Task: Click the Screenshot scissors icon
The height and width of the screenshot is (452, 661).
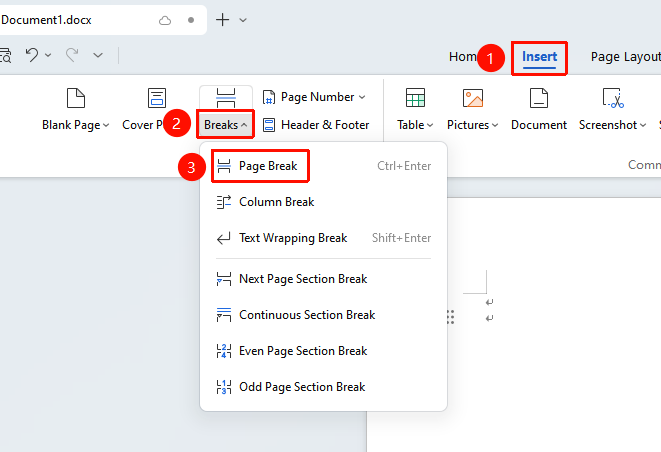Action: [613, 98]
